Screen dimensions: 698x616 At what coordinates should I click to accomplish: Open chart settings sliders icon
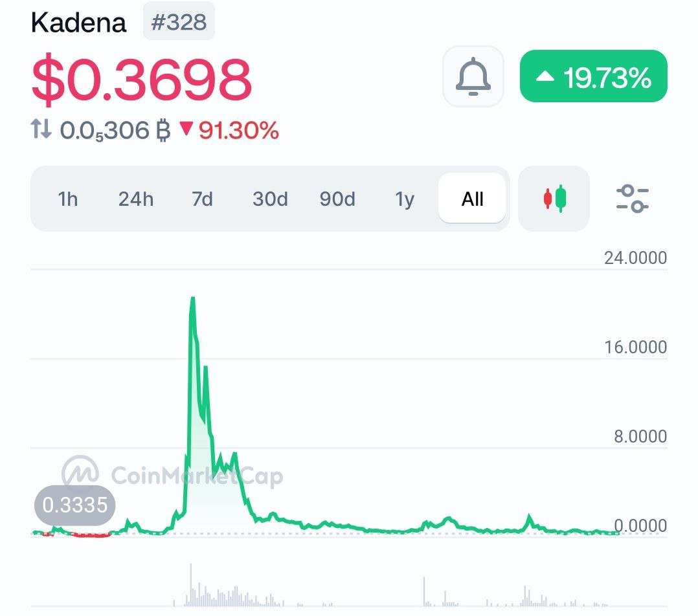(633, 199)
